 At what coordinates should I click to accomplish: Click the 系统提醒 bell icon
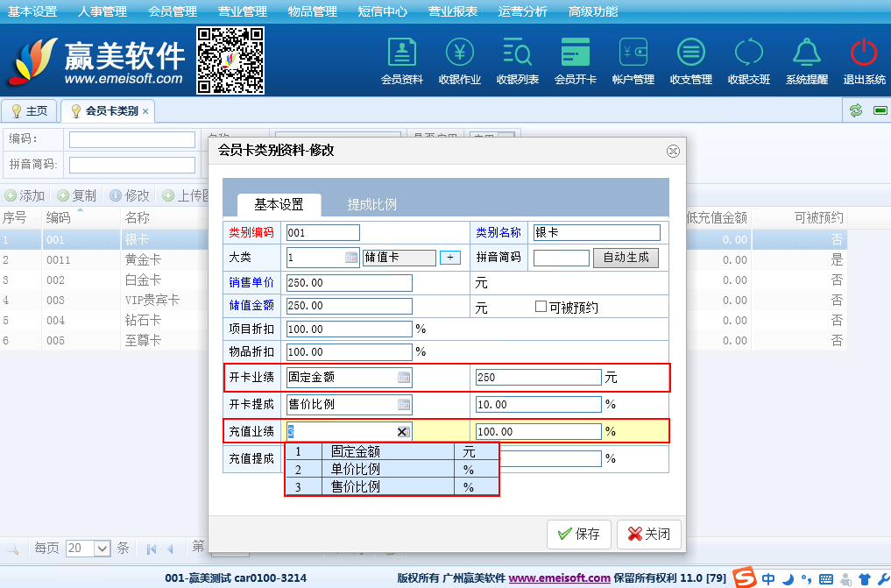(x=807, y=60)
